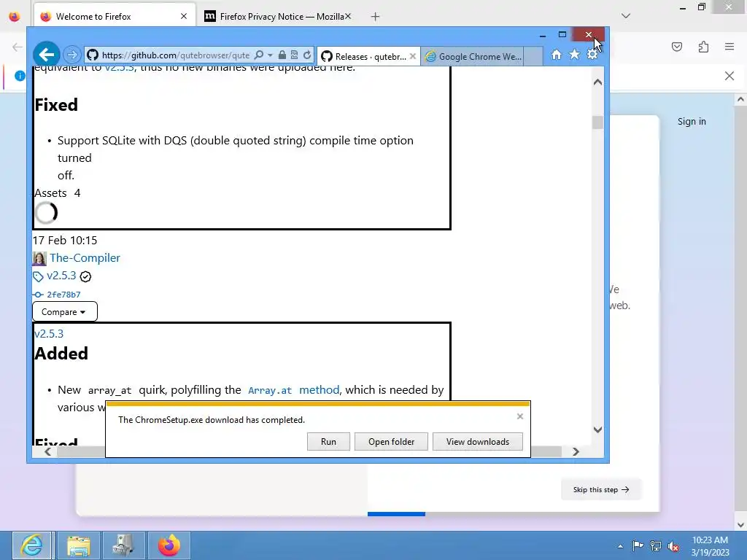Open the Array.at method link
The width and height of the screenshot is (747, 560).
[293, 390]
